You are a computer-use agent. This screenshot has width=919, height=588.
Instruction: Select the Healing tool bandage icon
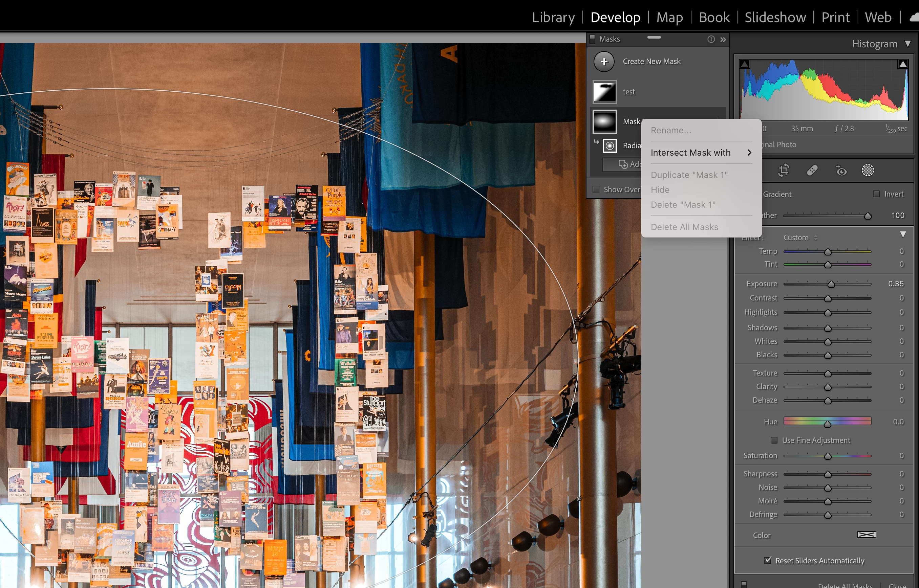click(812, 170)
